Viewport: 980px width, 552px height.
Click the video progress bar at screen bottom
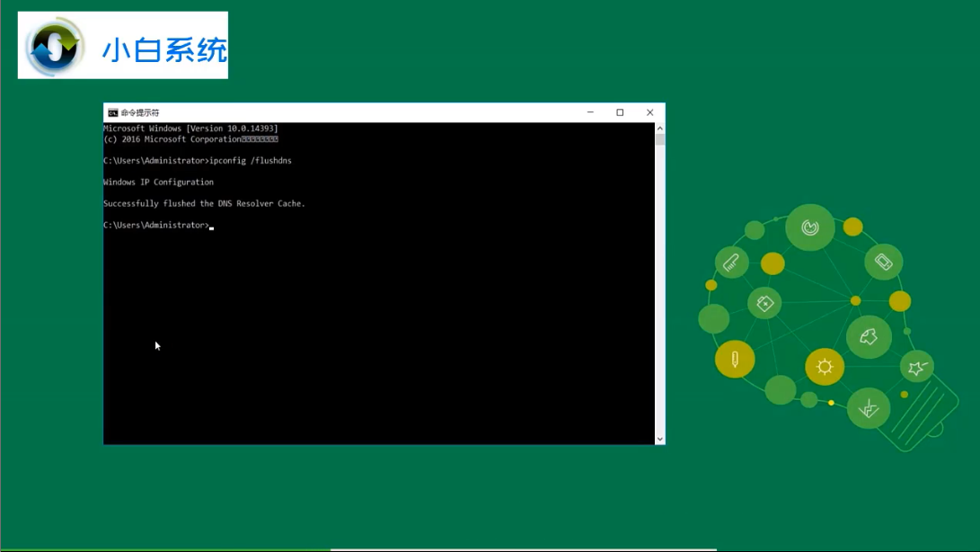coord(490,550)
